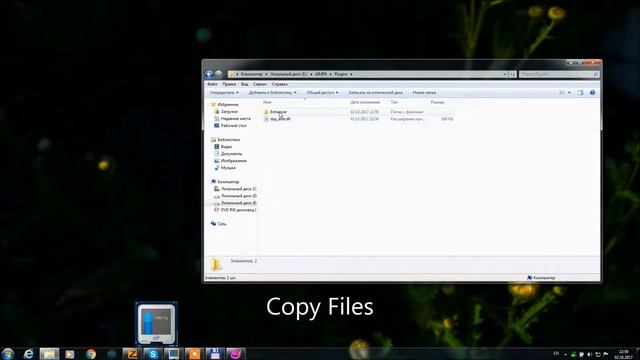Select Загрузки in navigation pane

click(229, 111)
